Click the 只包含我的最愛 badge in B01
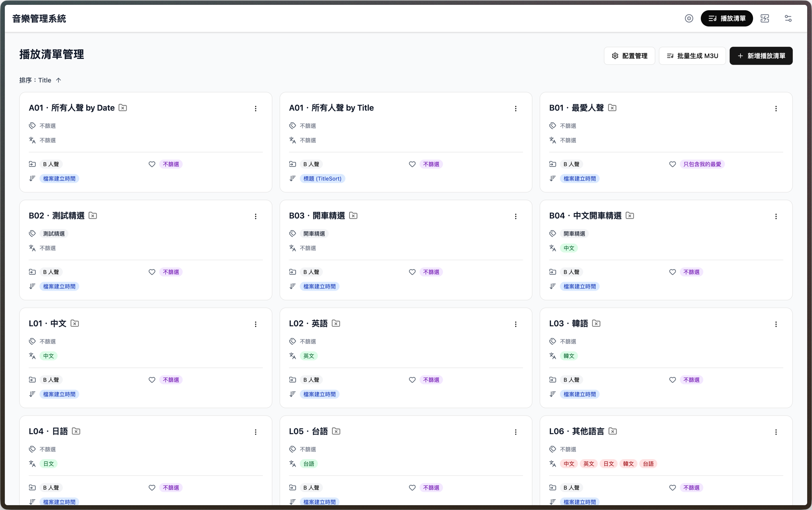 (x=702, y=164)
